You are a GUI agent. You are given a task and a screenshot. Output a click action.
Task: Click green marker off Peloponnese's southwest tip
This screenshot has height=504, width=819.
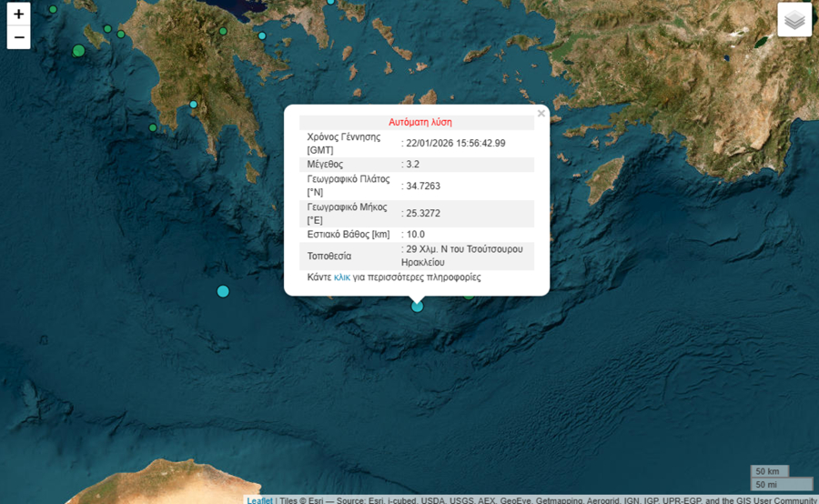point(153,127)
